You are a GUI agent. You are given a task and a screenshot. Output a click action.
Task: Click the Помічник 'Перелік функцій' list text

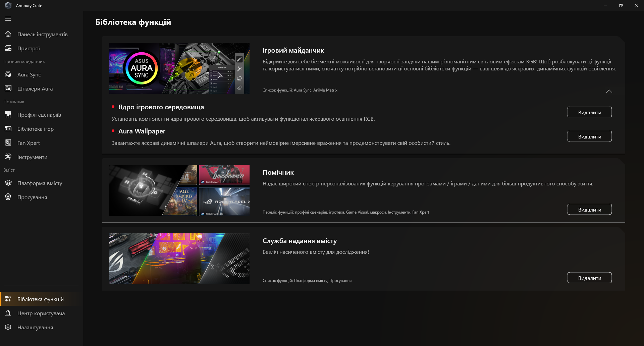[x=346, y=212]
